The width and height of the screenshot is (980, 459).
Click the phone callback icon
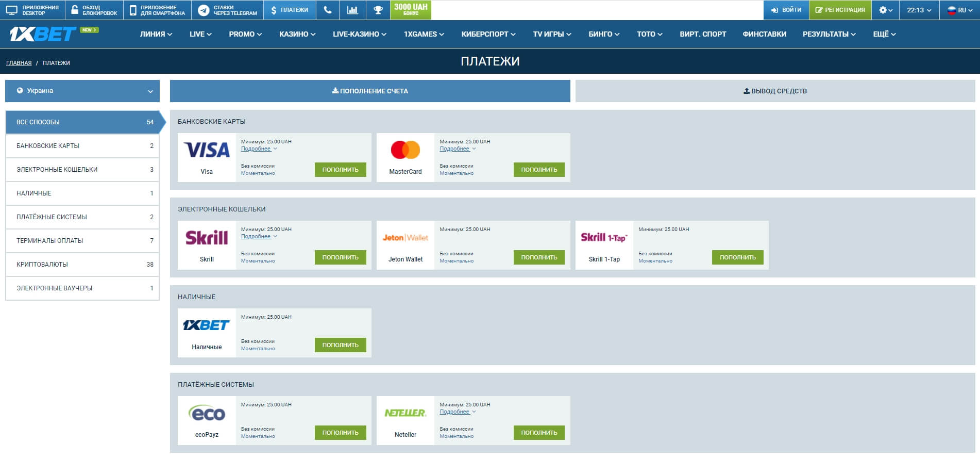pos(328,10)
